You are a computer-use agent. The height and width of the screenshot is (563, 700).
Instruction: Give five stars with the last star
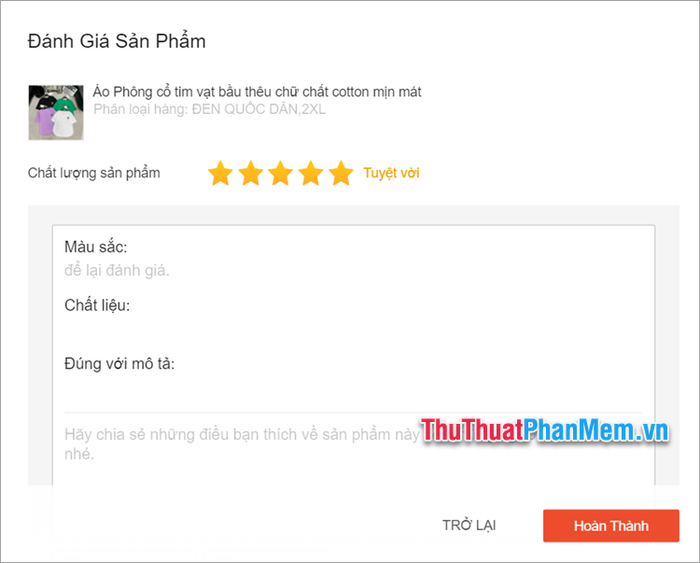(x=341, y=173)
